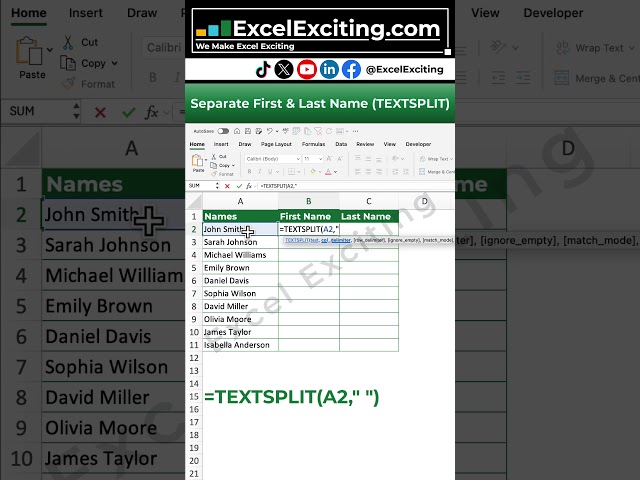
Task: Open the Page Layout tab
Action: point(276,144)
